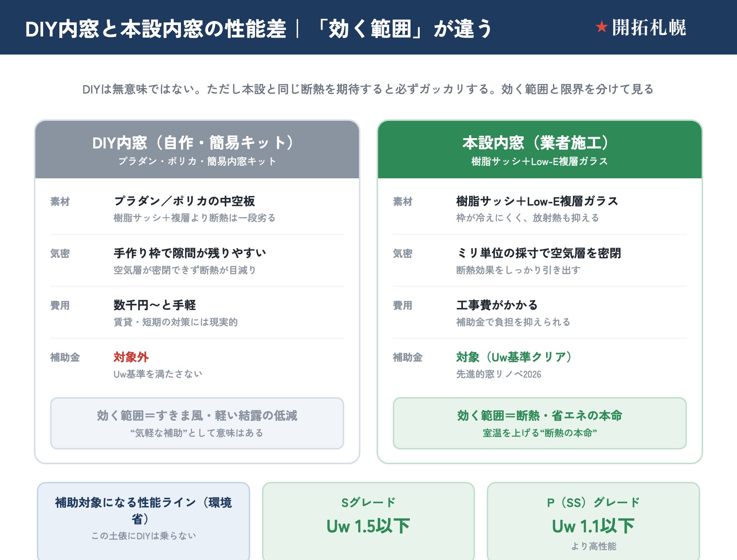Click the 補助金 label in DIY card
This screenshot has height=560, width=737.
pos(65,357)
